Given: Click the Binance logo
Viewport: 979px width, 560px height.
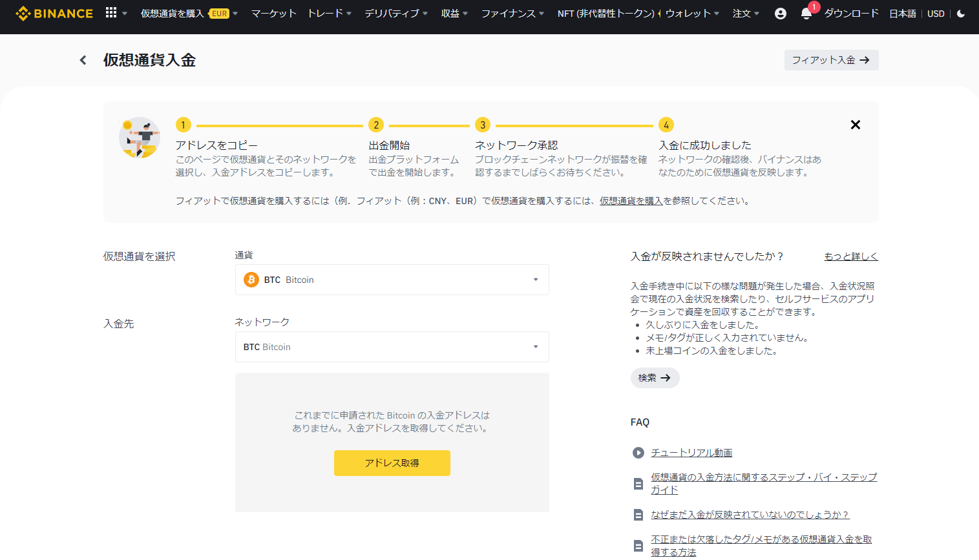Looking at the screenshot, I should click(54, 13).
